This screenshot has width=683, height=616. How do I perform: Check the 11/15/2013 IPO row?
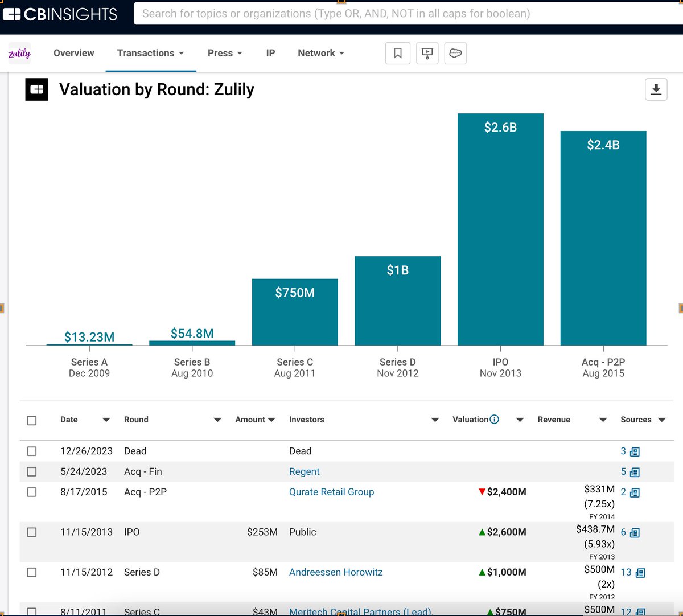click(x=32, y=532)
